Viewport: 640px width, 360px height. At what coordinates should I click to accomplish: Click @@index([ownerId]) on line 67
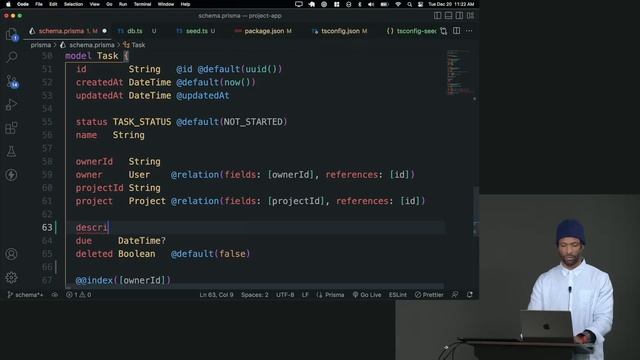point(123,280)
